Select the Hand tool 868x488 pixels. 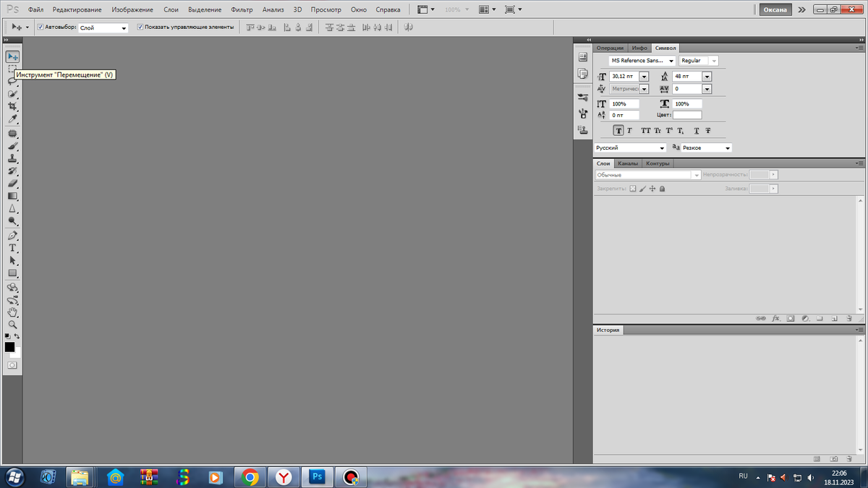[x=12, y=312]
